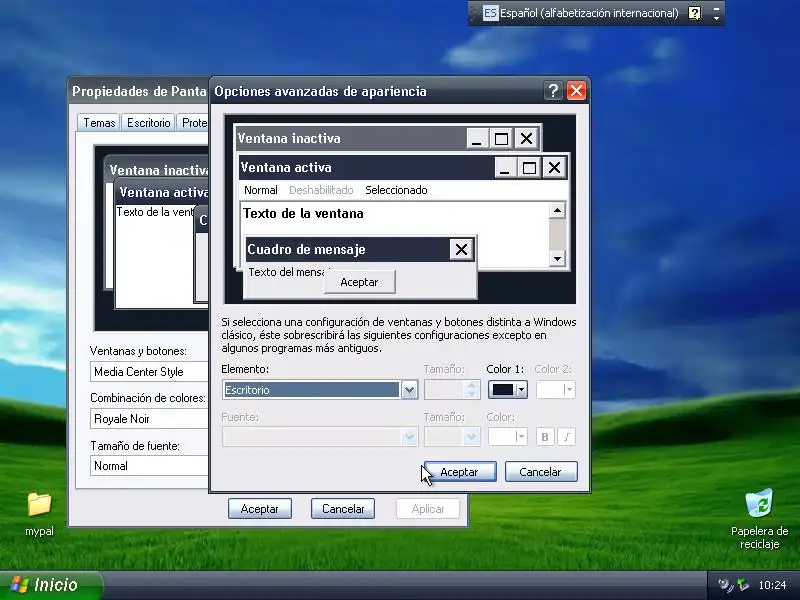Click the clock showing 10:24
800x600 pixels.
click(x=772, y=585)
